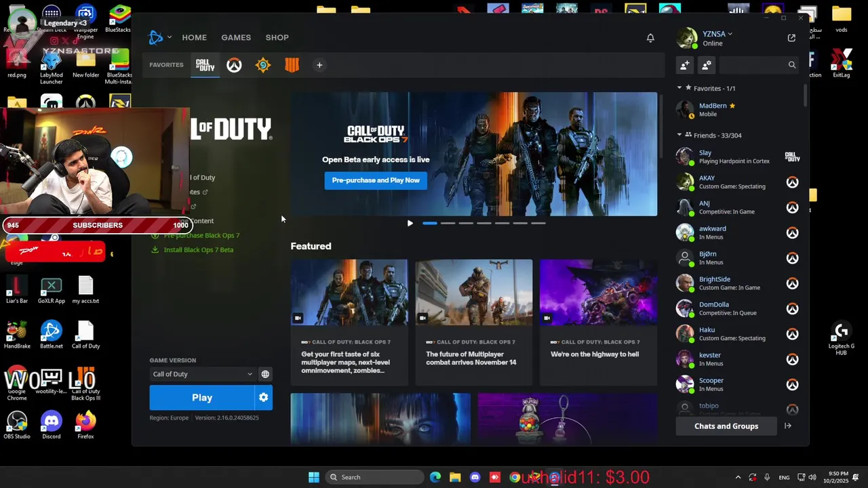Image resolution: width=868 pixels, height=488 pixels.
Task: Collapse the Favorites - 1/1 group
Action: click(679, 88)
